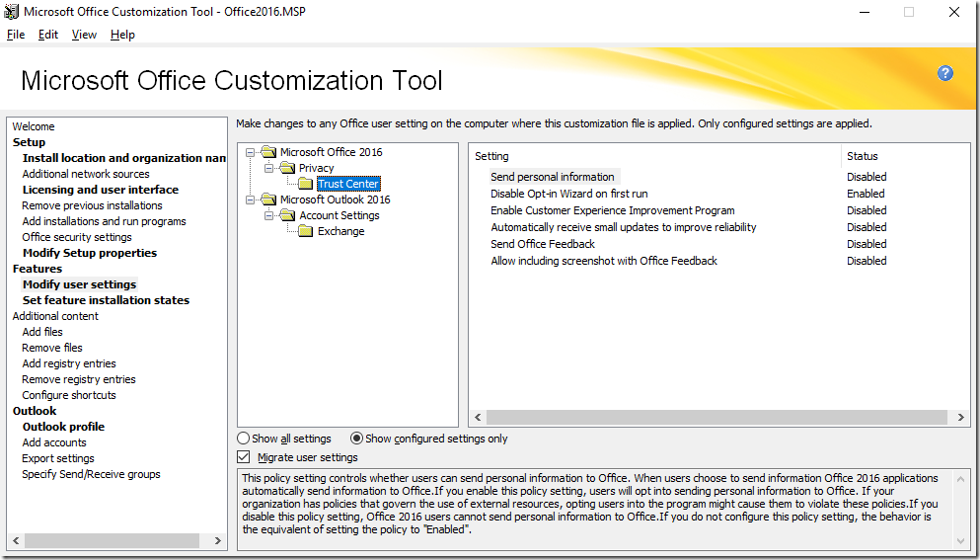The height and width of the screenshot is (560, 980).
Task: Open the View menu
Action: (84, 35)
